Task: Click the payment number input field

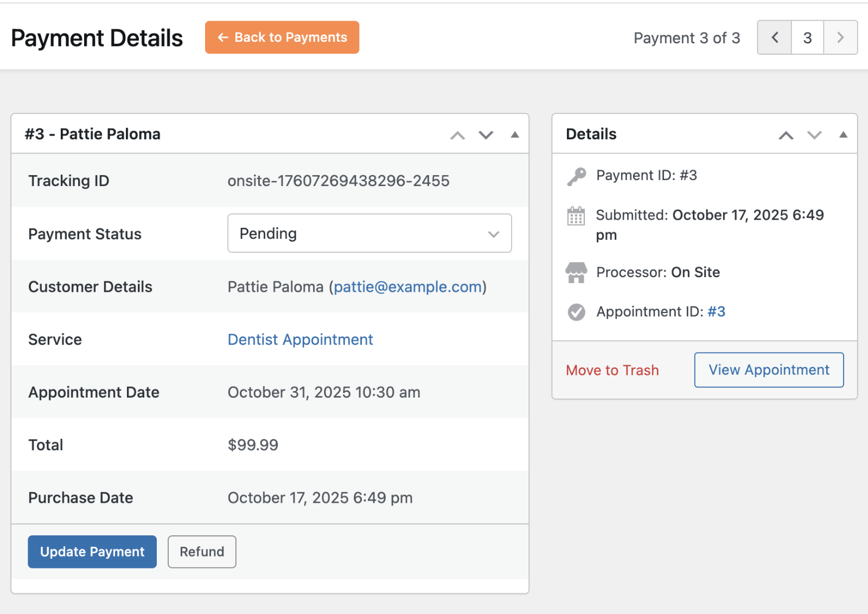Action: 807,37
